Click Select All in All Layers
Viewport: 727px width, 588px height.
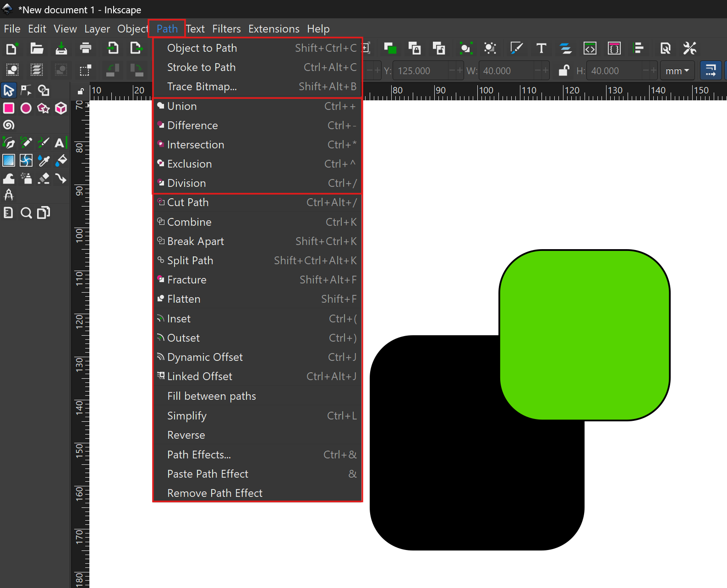pyautogui.click(x=37, y=70)
